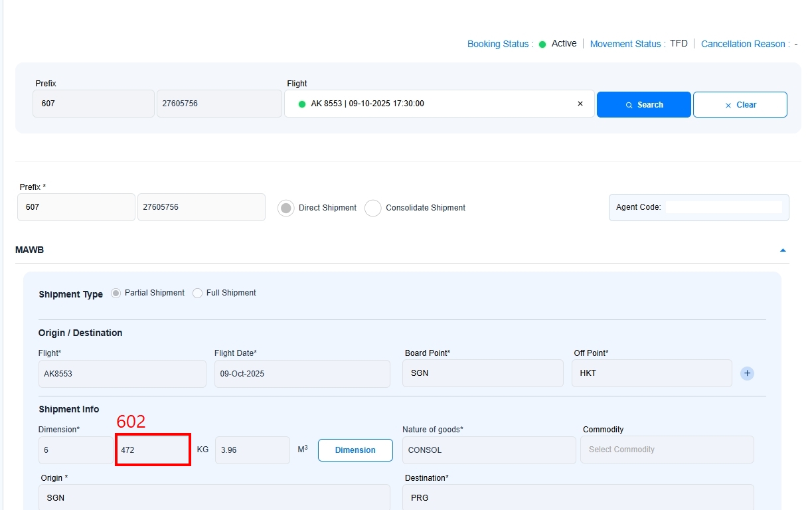
Task: Clear the selected flight with the X icon
Action: pos(580,104)
